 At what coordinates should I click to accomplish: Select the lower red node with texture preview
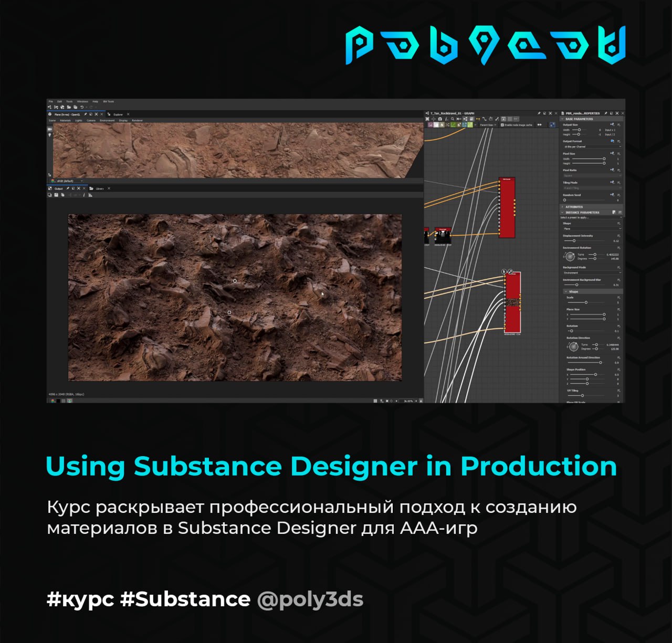[x=512, y=303]
